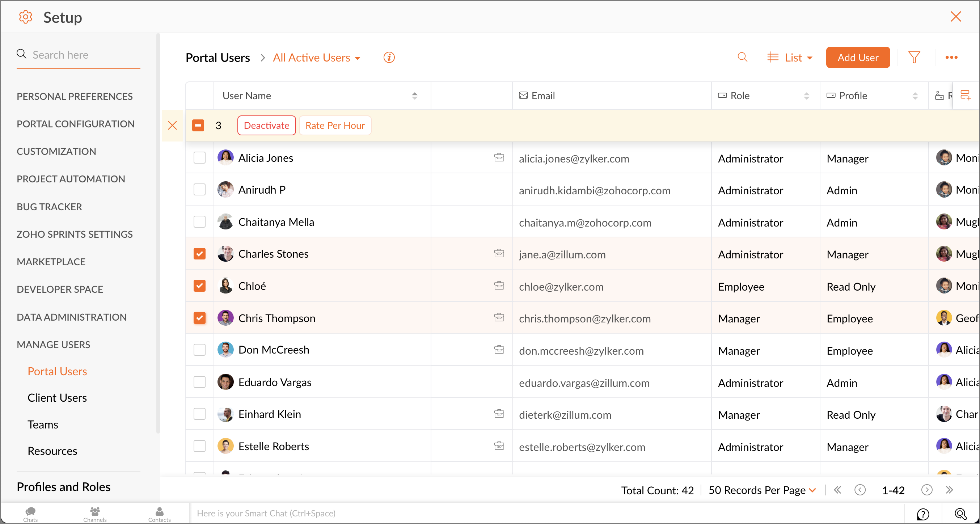Click the add column icon in table header
Viewport: 980px width, 524px height.
pos(965,95)
